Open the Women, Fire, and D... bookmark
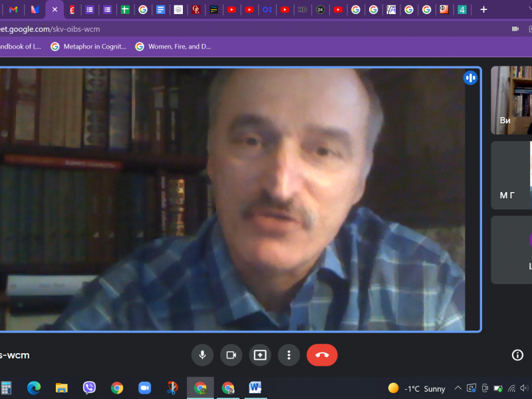This screenshot has height=399, width=532. pos(173,47)
